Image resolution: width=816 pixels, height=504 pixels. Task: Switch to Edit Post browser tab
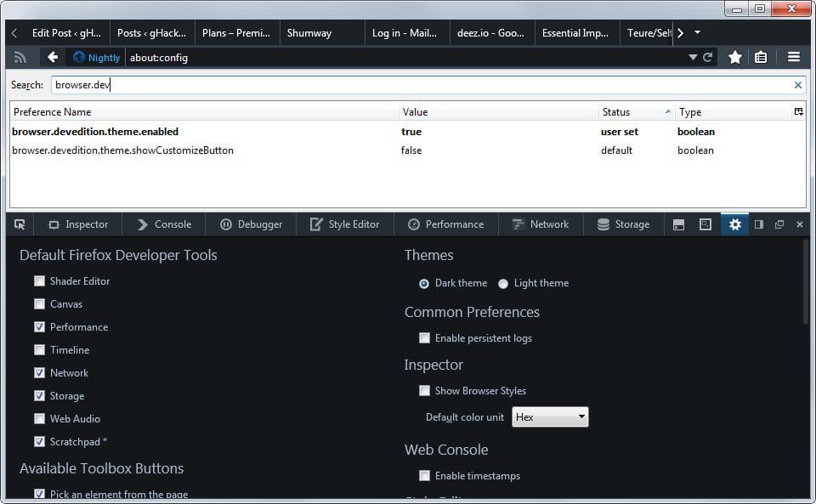(x=66, y=33)
